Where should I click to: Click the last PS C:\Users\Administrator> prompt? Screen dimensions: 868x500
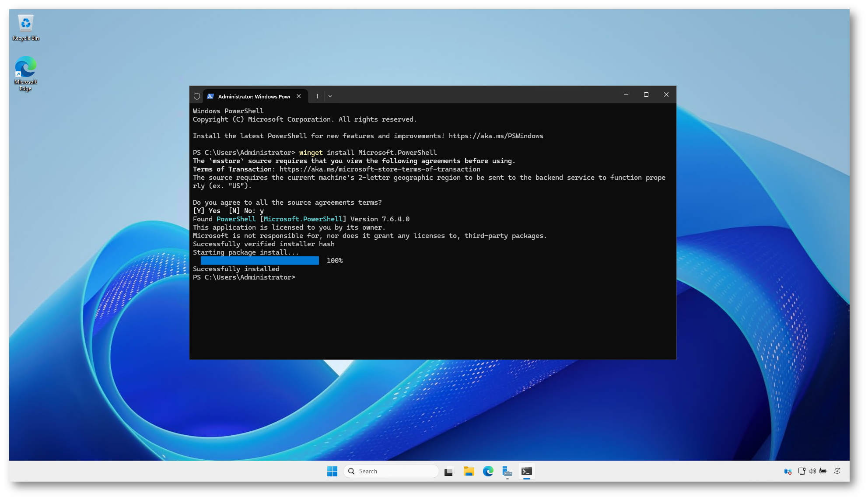pos(244,277)
